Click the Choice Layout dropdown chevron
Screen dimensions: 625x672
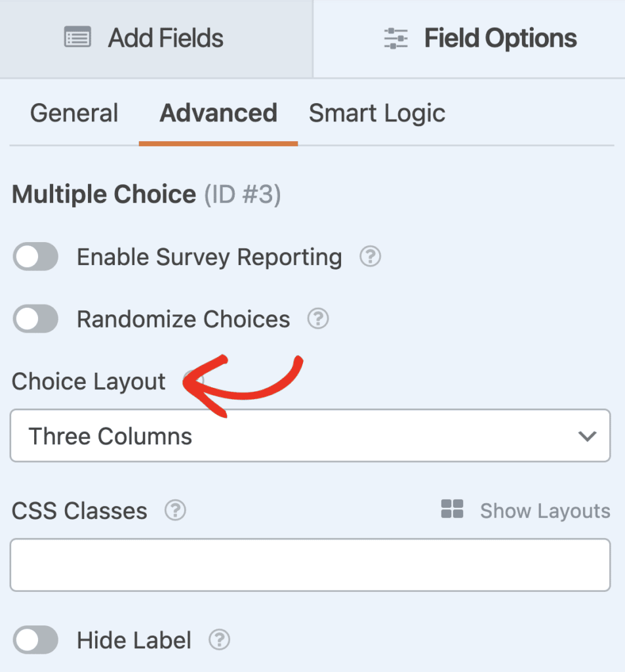pos(588,436)
